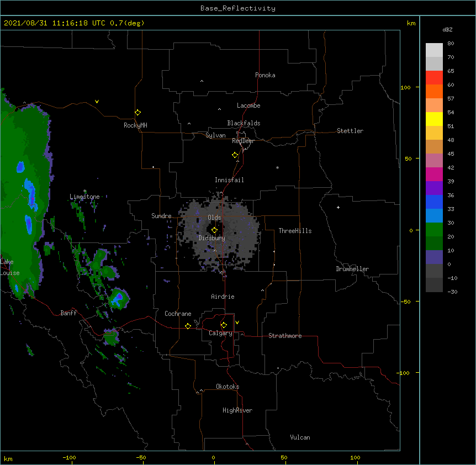Viewport: 476px width, 465px height.
Task: Select the bright yellow swatch in the dBZ legend
Action: tap(434, 119)
